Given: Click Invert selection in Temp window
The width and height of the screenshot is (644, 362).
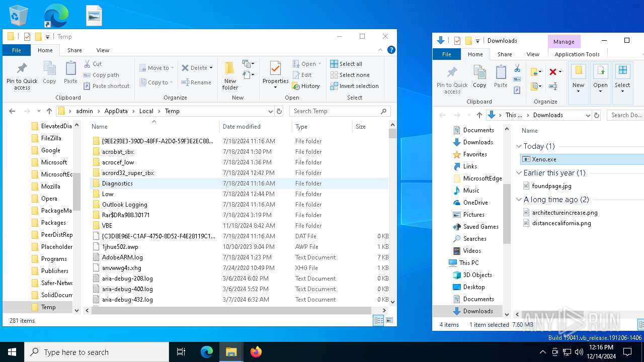Looking at the screenshot, I should 354,86.
